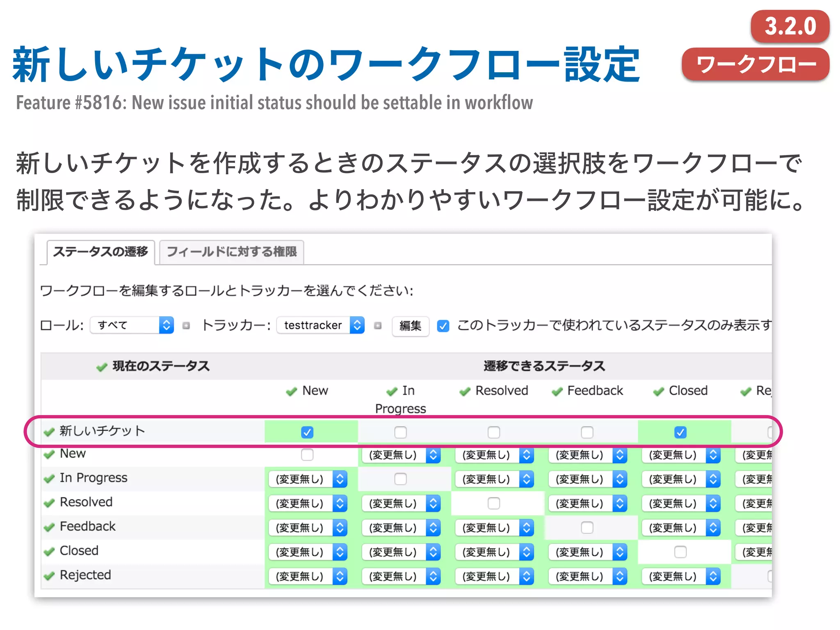The image size is (840, 630).
Task: Click small multi-select icon next to ロール dropdown
Action: point(186,326)
